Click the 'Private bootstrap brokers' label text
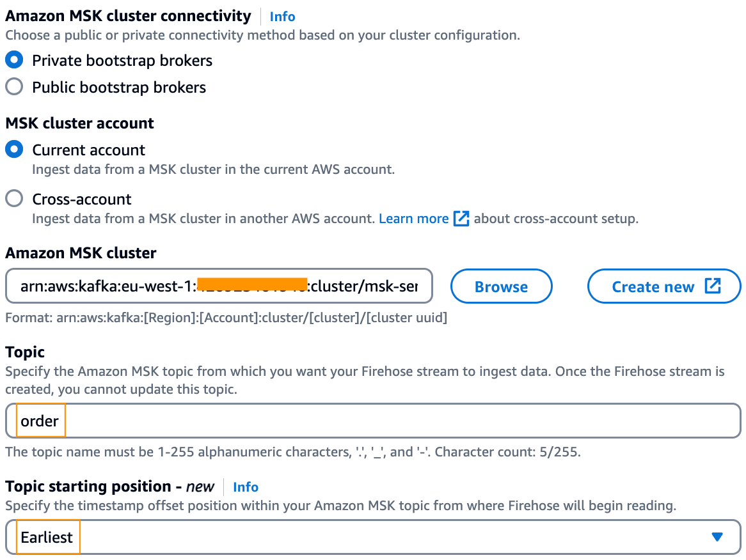The width and height of the screenshot is (746, 560). point(122,61)
